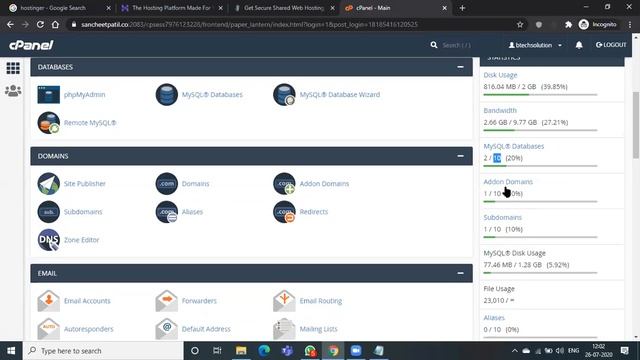Click the Domains .com icon
The width and height of the screenshot is (640, 360).
pos(167,184)
